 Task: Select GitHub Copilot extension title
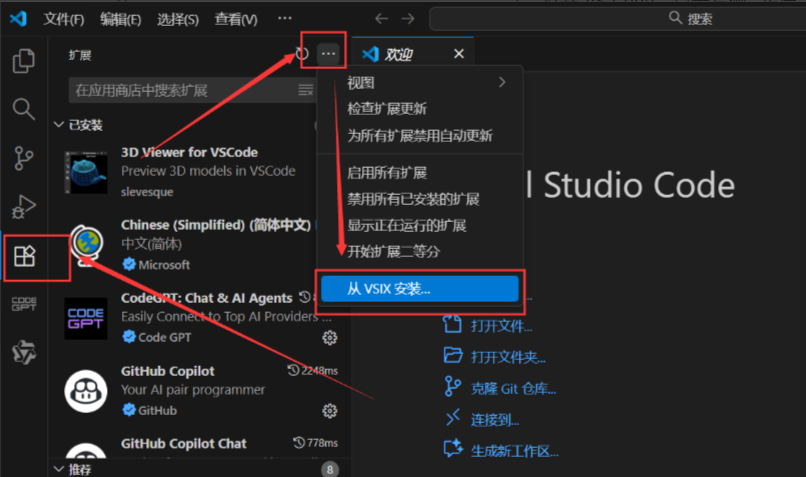168,371
